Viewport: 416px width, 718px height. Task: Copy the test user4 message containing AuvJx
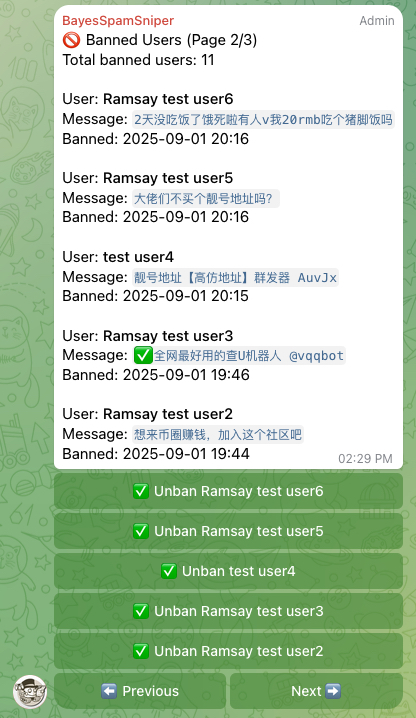point(235,277)
